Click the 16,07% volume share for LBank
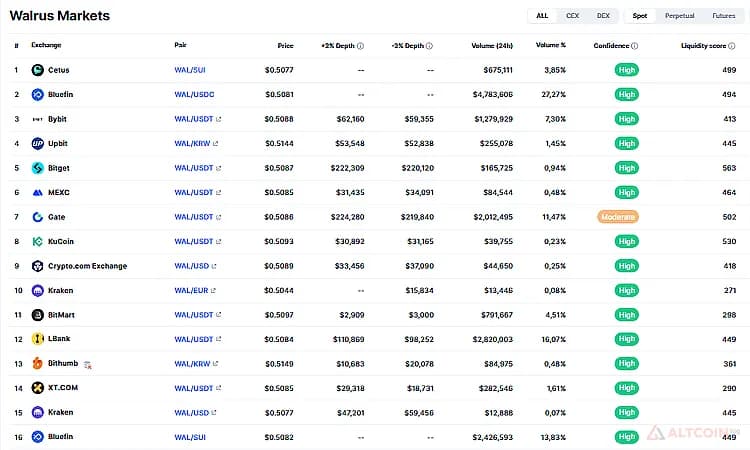The width and height of the screenshot is (750, 450). [554, 339]
